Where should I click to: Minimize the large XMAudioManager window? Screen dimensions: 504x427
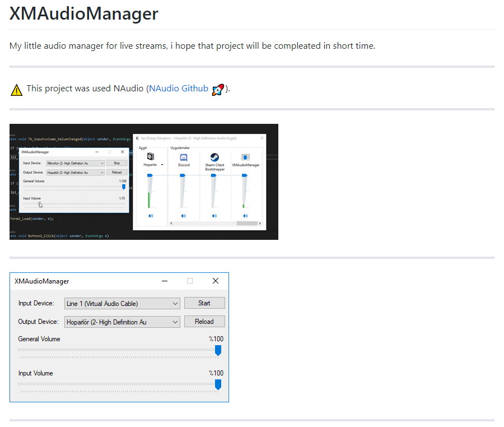(165, 281)
